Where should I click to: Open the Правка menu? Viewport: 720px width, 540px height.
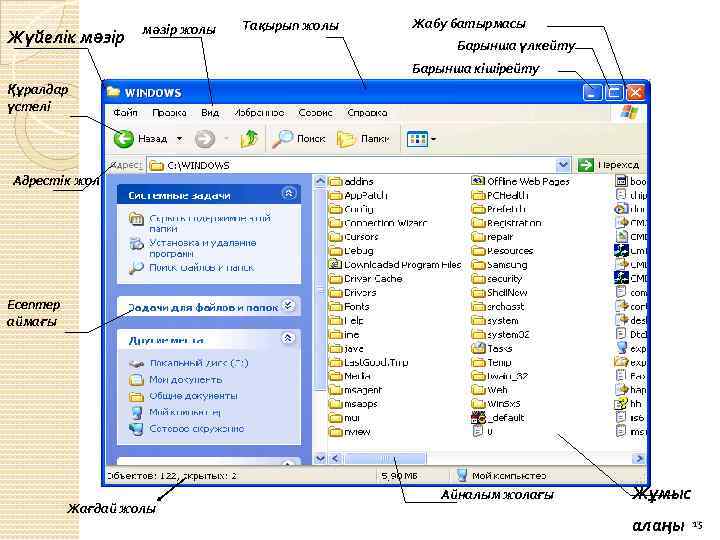169,112
